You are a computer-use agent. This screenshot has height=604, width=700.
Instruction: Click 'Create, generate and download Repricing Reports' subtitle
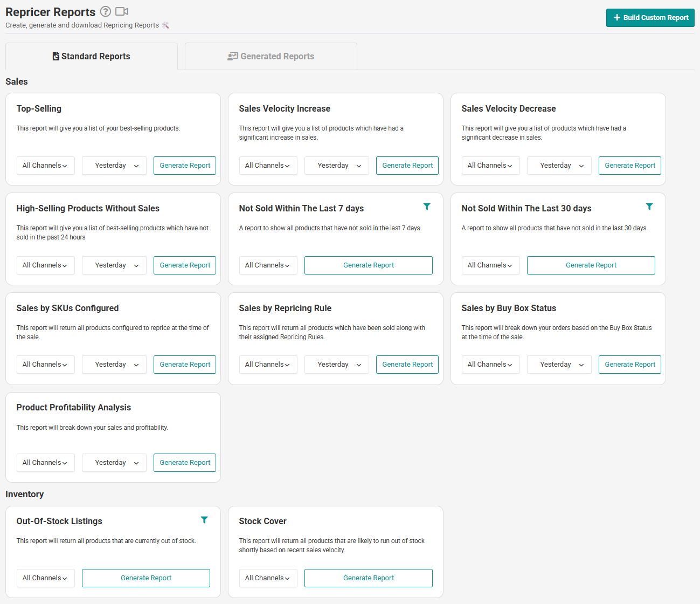click(x=82, y=25)
